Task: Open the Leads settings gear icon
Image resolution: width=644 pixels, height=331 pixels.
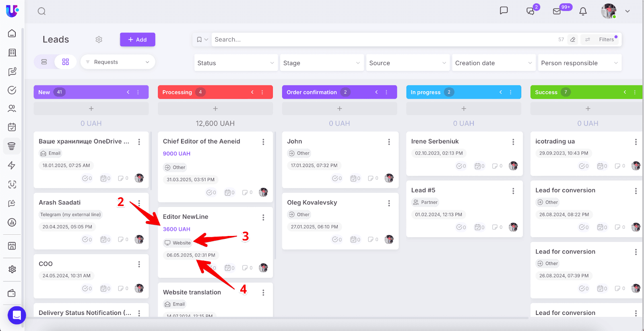Action: pyautogui.click(x=99, y=39)
